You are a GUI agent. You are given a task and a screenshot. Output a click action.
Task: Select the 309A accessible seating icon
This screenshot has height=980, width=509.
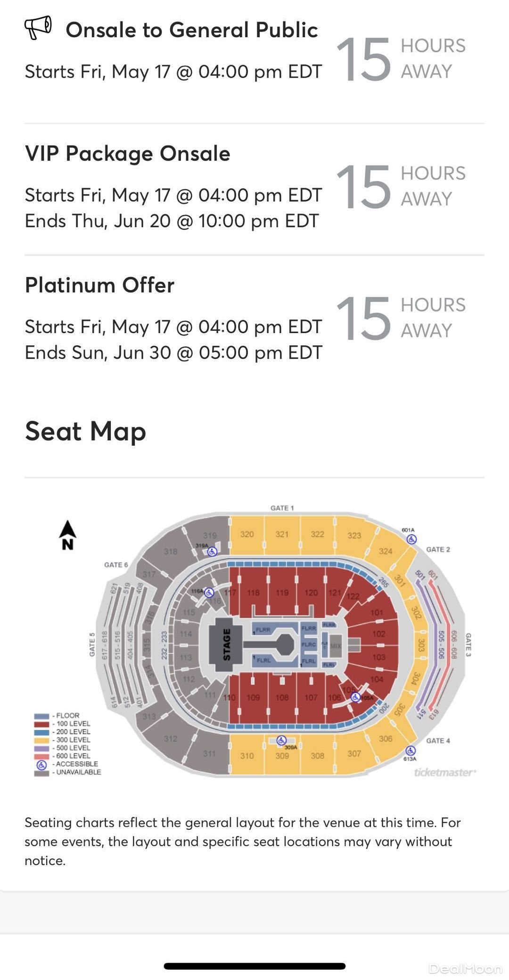(281, 741)
